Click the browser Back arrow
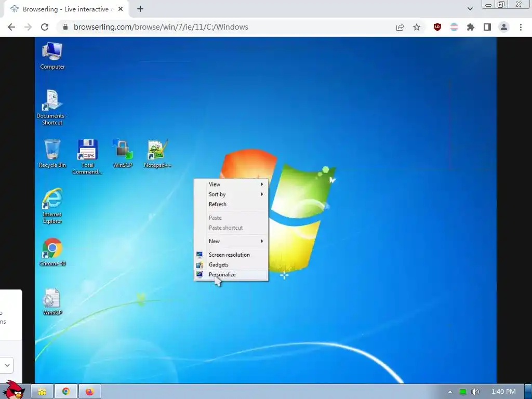532x399 pixels. coord(11,27)
